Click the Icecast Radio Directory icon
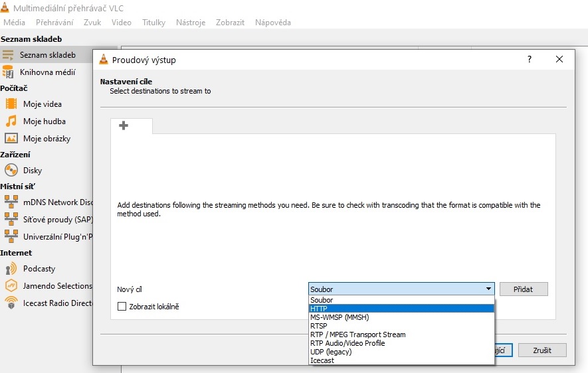 coord(11,303)
